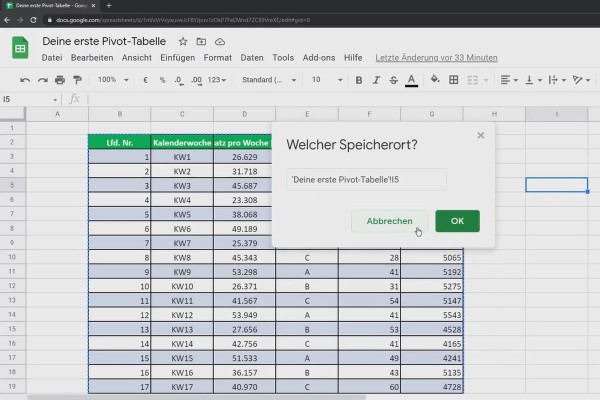This screenshot has width=600, height=400.
Task: Open the text color picker
Action: point(411,80)
